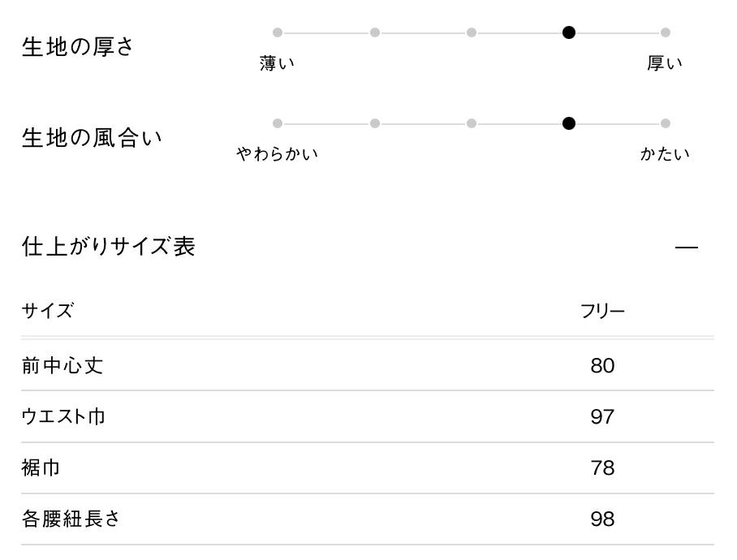Click the second dot on 生地の風合い scale
This screenshot has height=560, width=737.
[x=375, y=123]
